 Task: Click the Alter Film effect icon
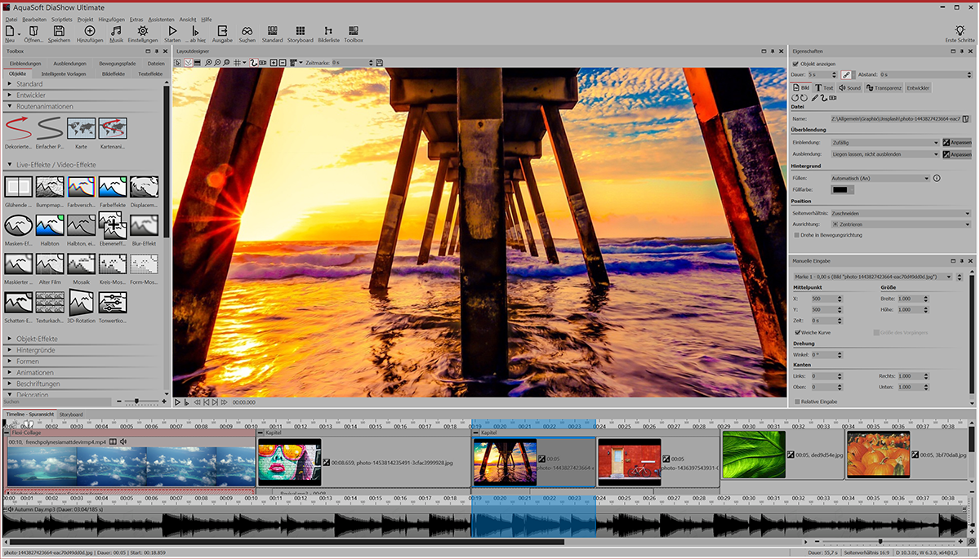pyautogui.click(x=49, y=264)
